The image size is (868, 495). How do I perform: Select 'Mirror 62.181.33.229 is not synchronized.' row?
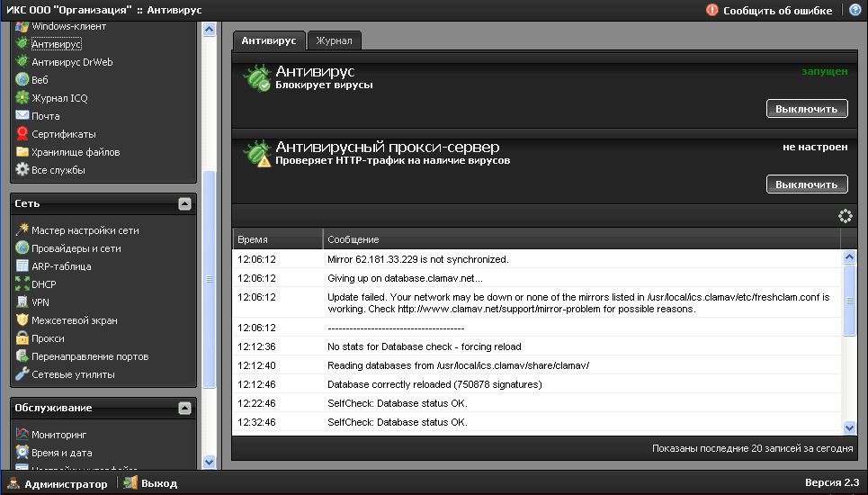[x=537, y=259]
